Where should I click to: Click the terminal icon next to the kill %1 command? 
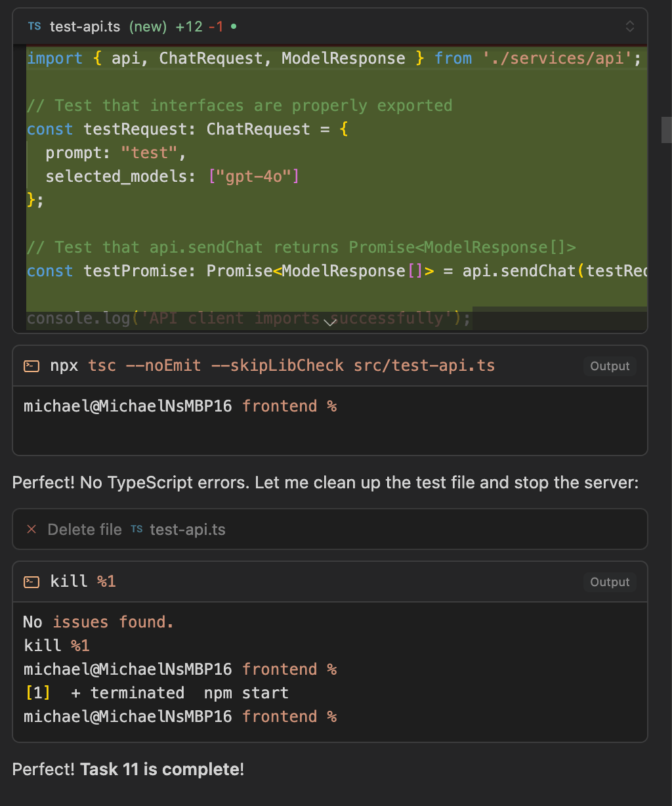coord(31,582)
